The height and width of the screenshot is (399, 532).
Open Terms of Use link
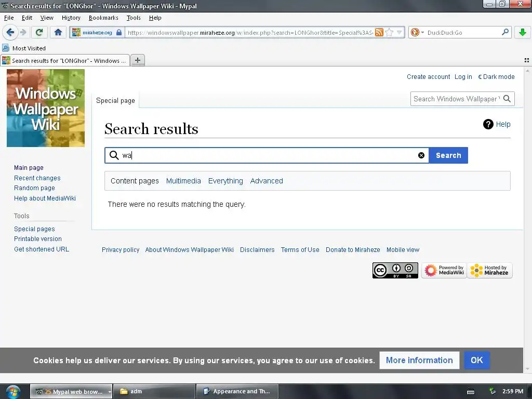[300, 250]
